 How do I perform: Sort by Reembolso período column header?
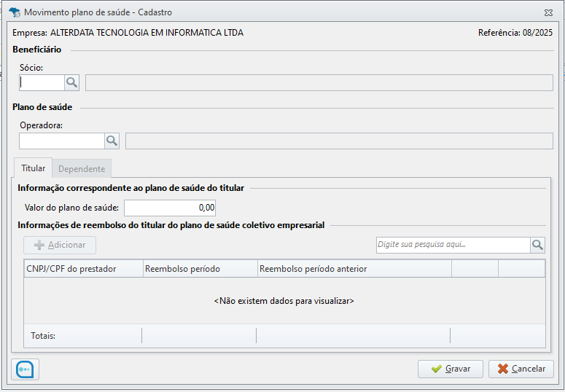pos(200,269)
